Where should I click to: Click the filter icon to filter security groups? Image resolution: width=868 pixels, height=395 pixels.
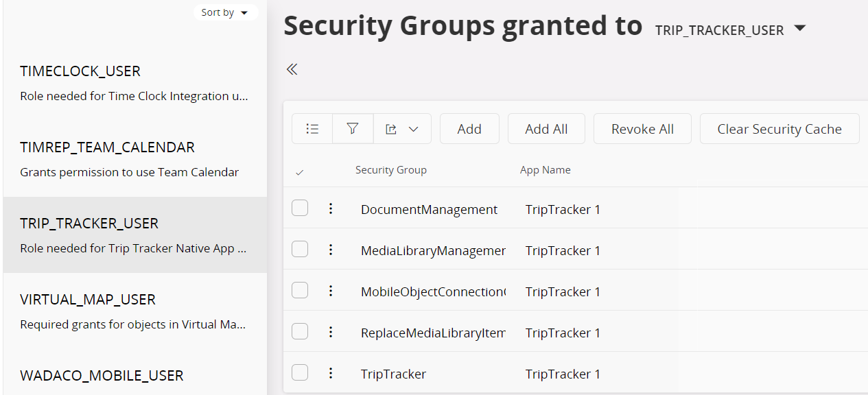pyautogui.click(x=352, y=128)
